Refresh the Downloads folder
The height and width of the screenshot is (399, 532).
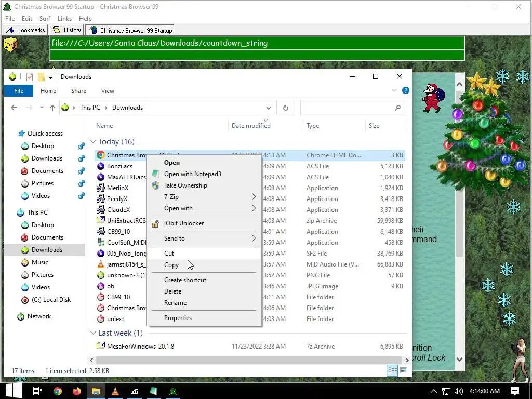[286, 108]
